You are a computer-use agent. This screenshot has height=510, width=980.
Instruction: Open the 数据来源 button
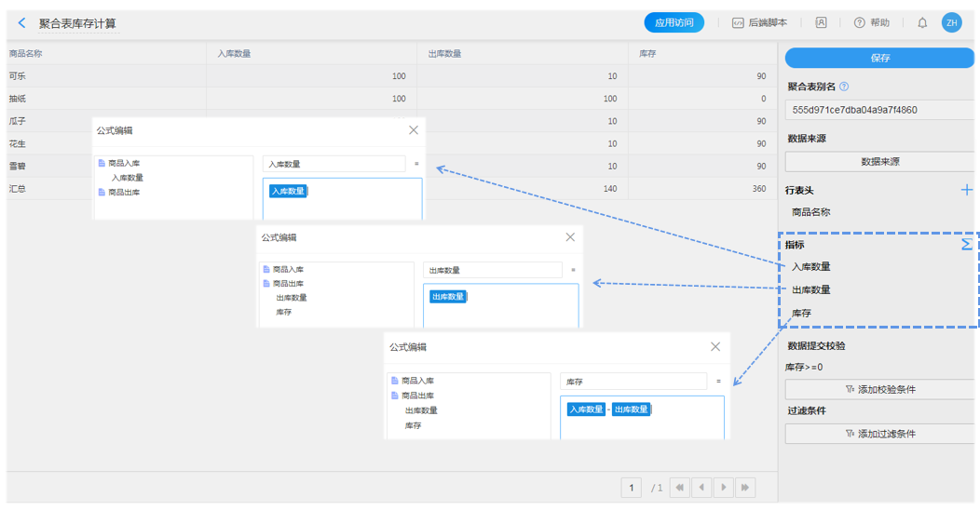tap(879, 162)
